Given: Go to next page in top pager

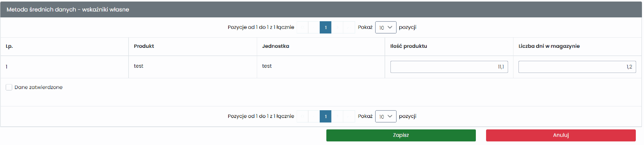Looking at the screenshot, I should point(337,27).
